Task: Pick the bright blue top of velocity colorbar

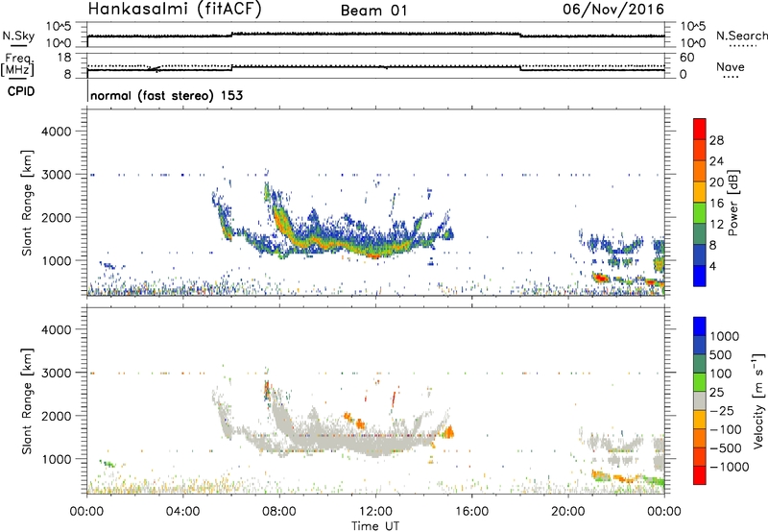Action: point(700,326)
